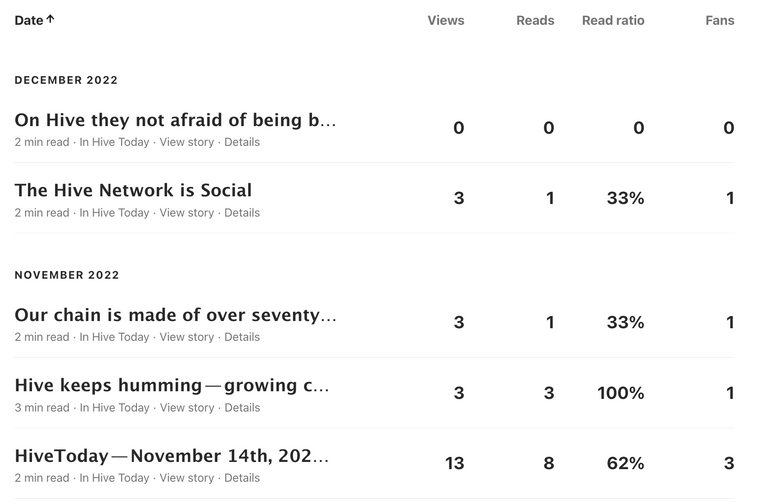This screenshot has height=502, width=768.
Task: Sort by the Reads column header
Action: [535, 20]
